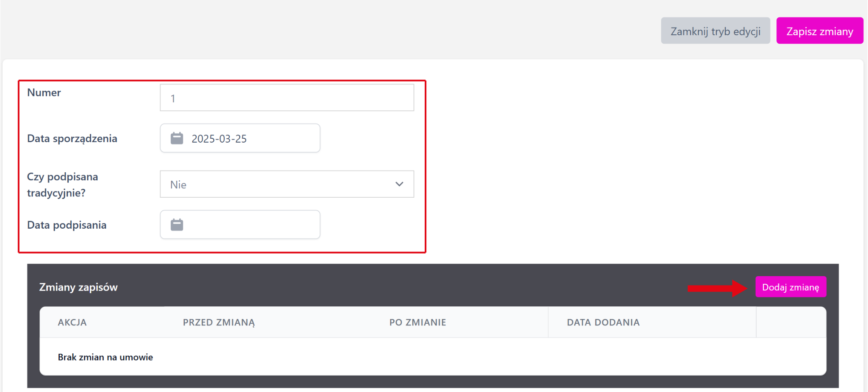Click the AKCJA column header
The width and height of the screenshot is (868, 392).
tap(72, 322)
